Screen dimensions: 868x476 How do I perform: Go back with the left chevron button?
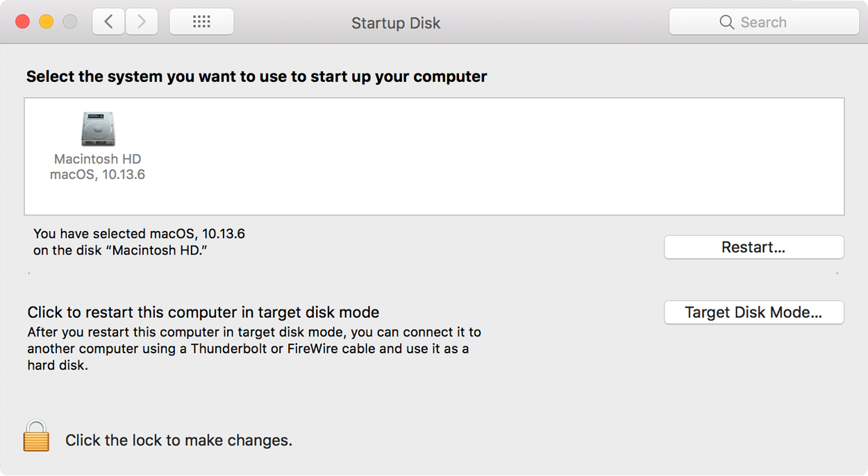109,22
